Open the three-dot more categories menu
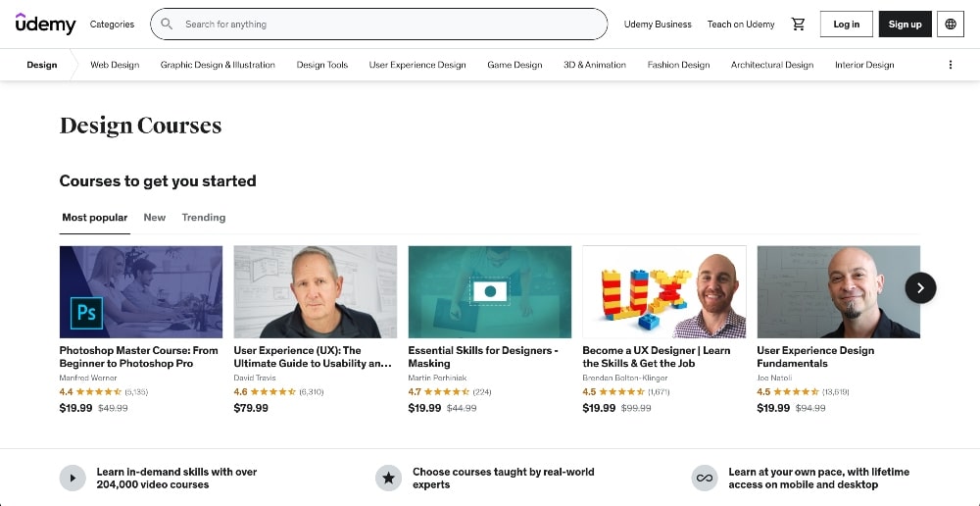Screen dimensions: 980x506 pos(950,65)
